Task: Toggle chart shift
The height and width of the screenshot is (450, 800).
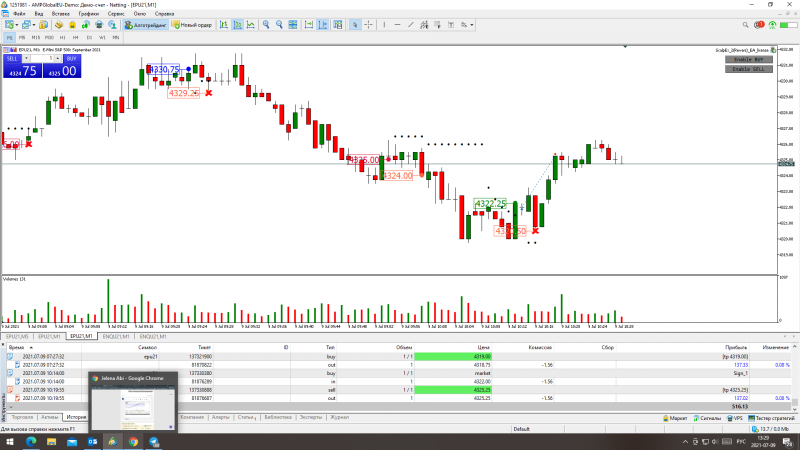Action: [322, 24]
